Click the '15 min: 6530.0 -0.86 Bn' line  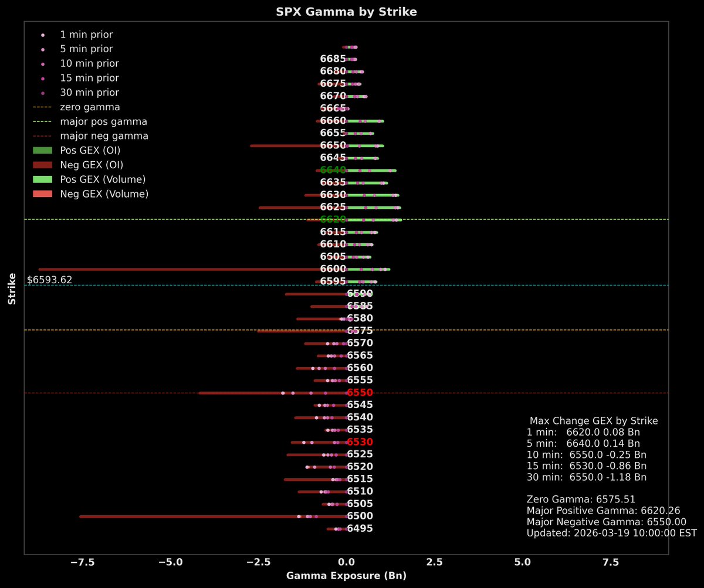[587, 465]
